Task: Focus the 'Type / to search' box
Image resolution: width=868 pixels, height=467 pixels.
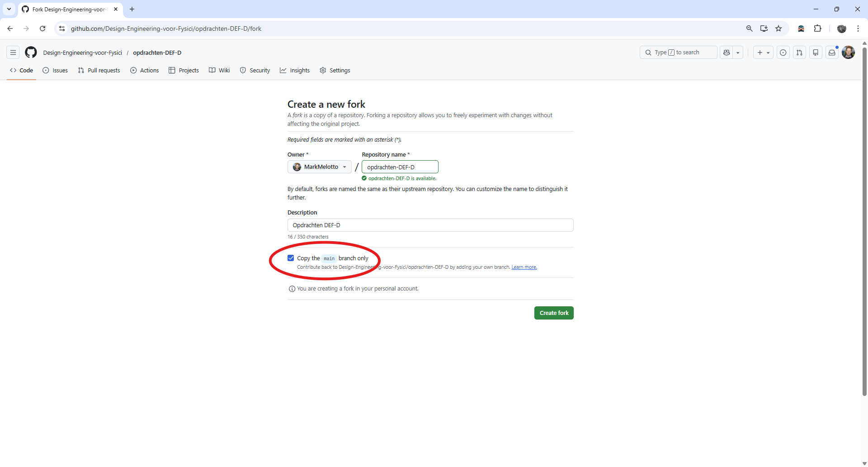Action: [x=678, y=52]
